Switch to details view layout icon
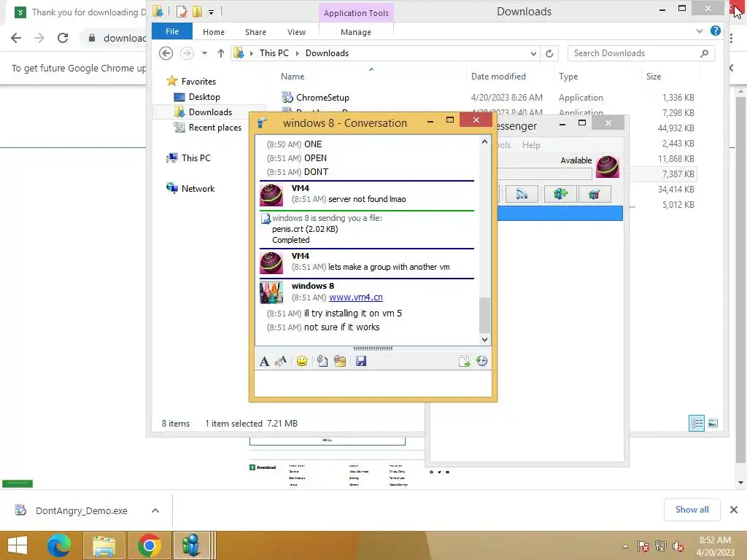 tap(697, 424)
